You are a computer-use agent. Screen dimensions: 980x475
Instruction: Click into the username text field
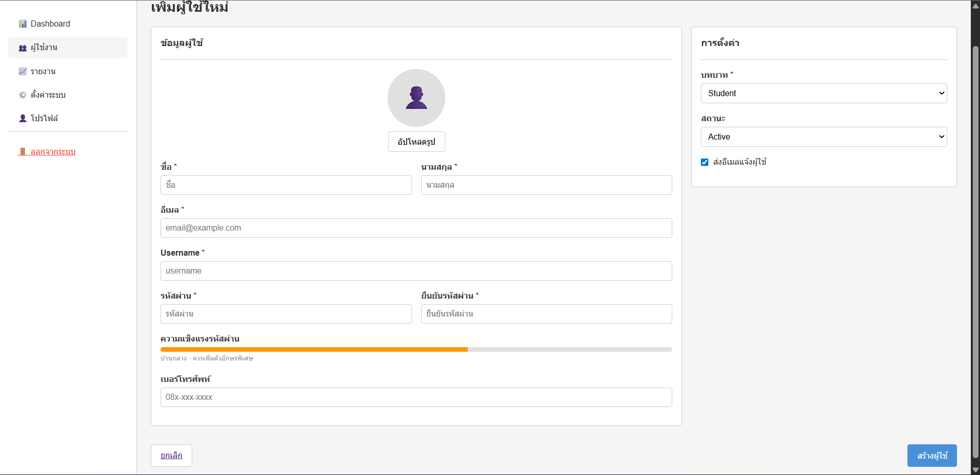tap(416, 271)
